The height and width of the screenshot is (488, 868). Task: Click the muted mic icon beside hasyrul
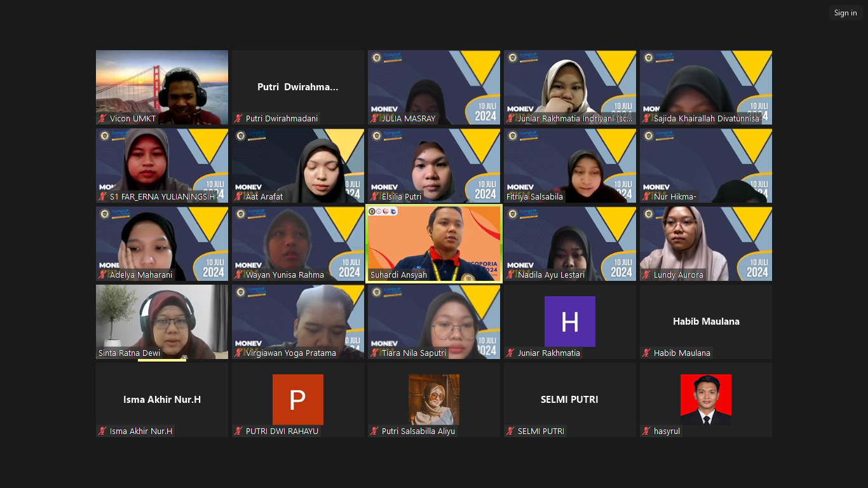[x=646, y=431]
